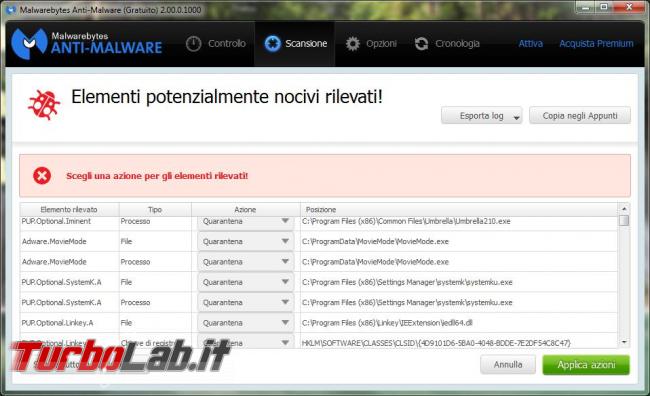
Task: Sort by Tipo column header
Action: 155,209
